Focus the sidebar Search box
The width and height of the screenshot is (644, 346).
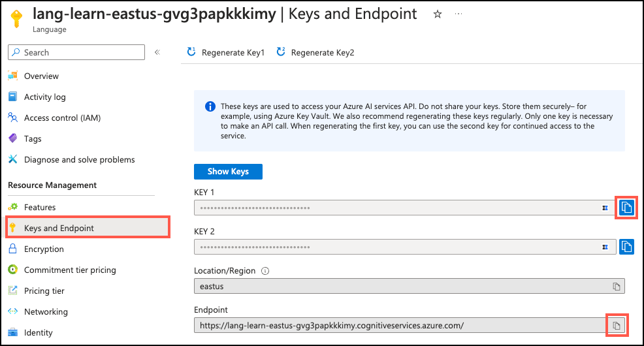pyautogui.click(x=76, y=52)
